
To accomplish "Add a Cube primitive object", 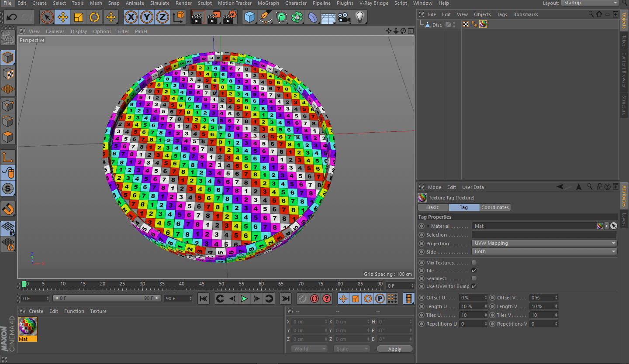I will click(250, 17).
